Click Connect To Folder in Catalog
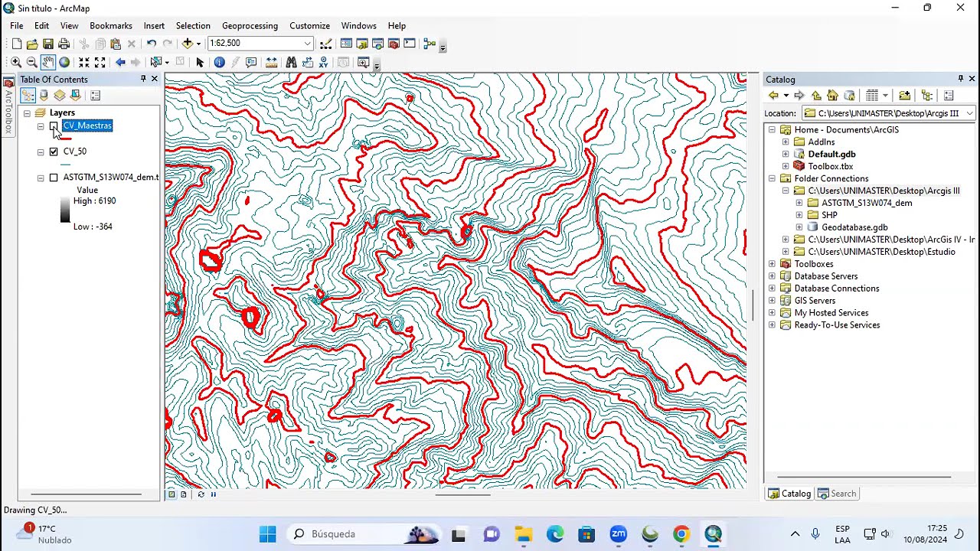This screenshot has width=980, height=551. [x=905, y=96]
